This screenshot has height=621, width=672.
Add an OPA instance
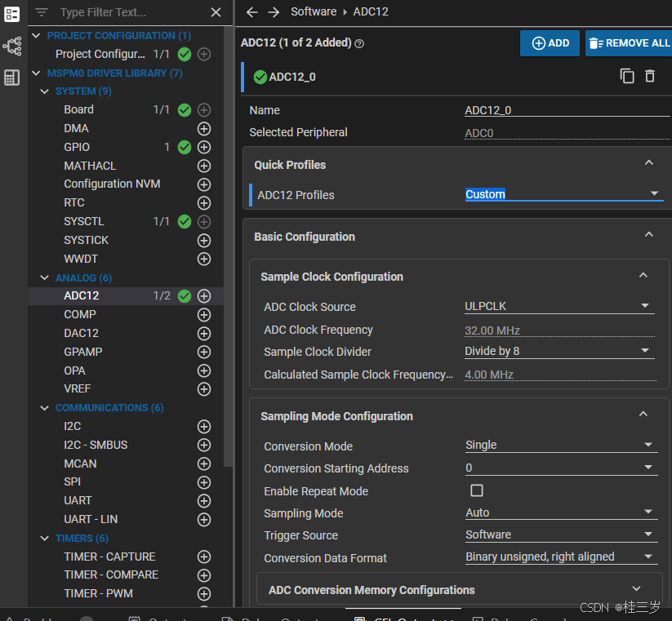tap(204, 370)
